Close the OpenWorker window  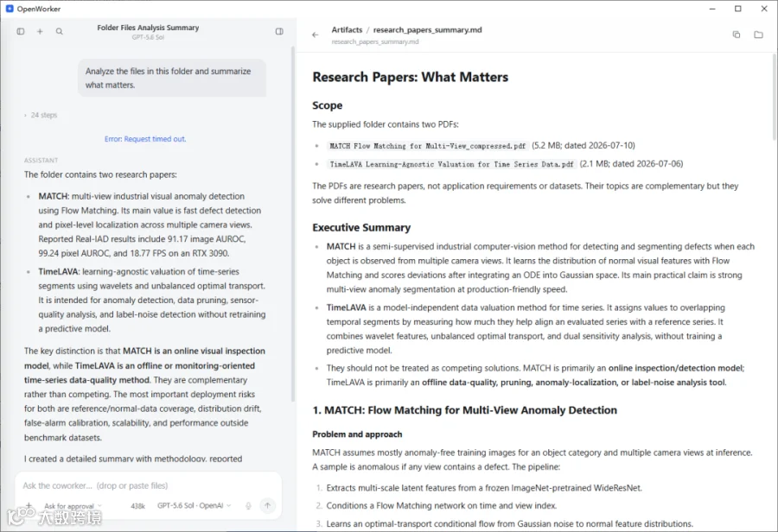click(764, 9)
